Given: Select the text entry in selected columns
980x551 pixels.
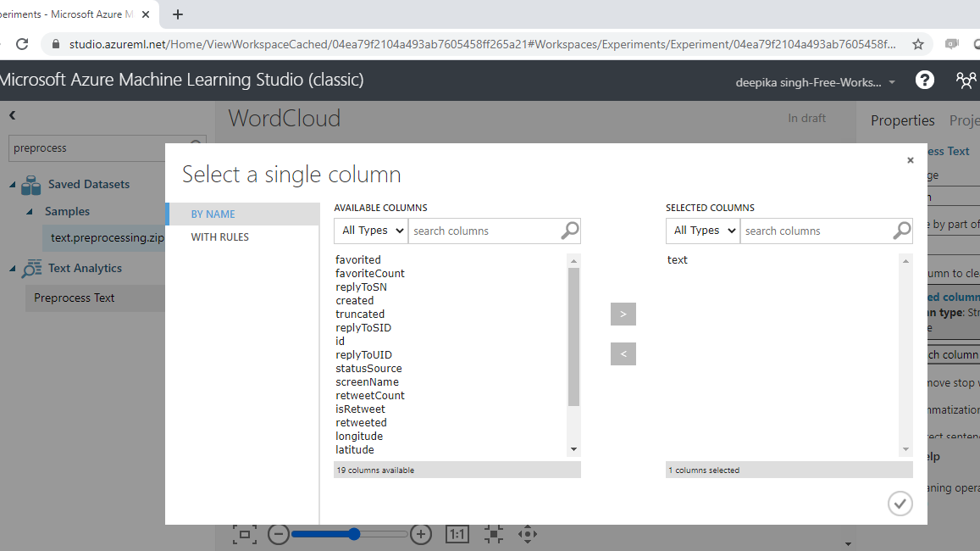Looking at the screenshot, I should [677, 259].
